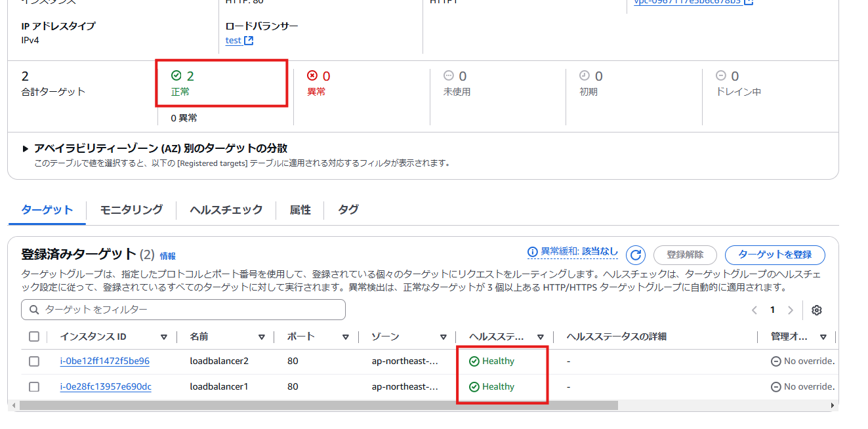Switch to the モニタリング tab
The width and height of the screenshot is (868, 429).
[x=129, y=209]
